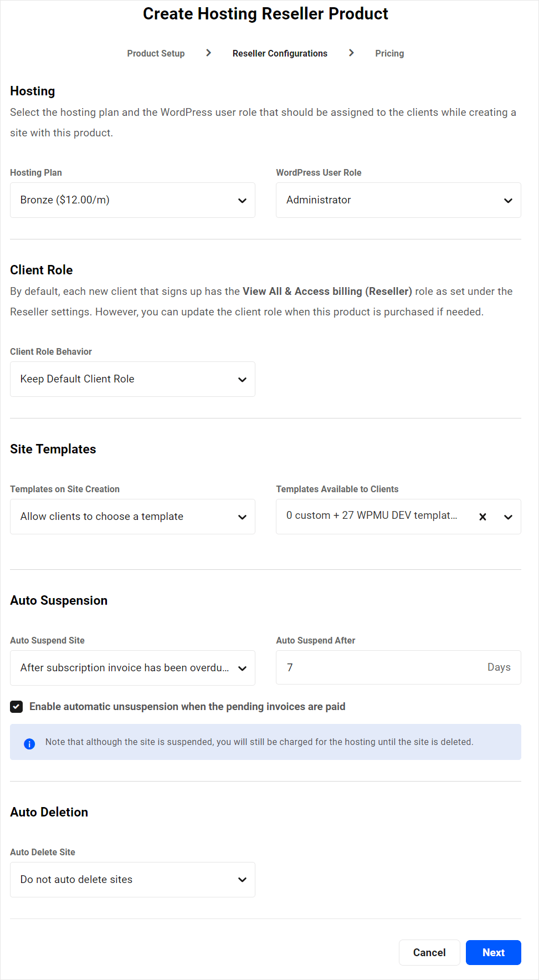Click the 'Hosting' section heading
This screenshot has height=980, width=539.
coord(33,91)
